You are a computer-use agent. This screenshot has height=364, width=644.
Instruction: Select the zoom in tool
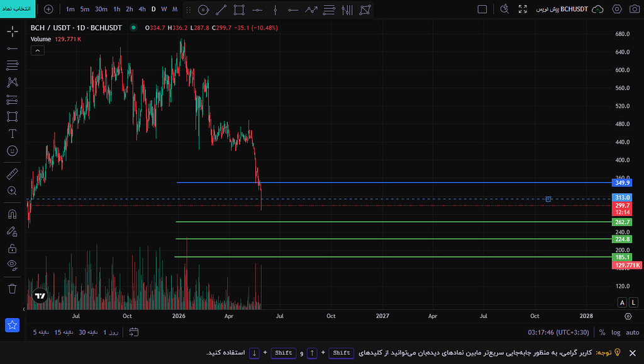13,191
